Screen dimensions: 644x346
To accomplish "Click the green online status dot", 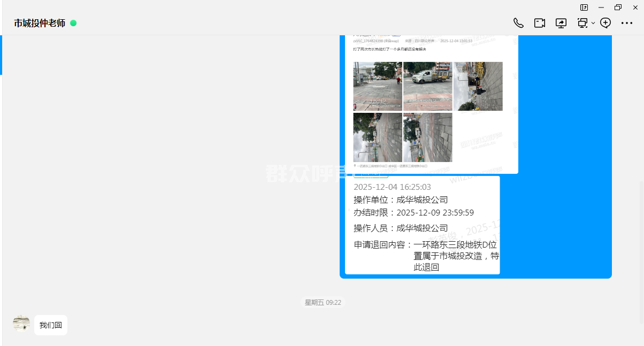I will point(73,23).
